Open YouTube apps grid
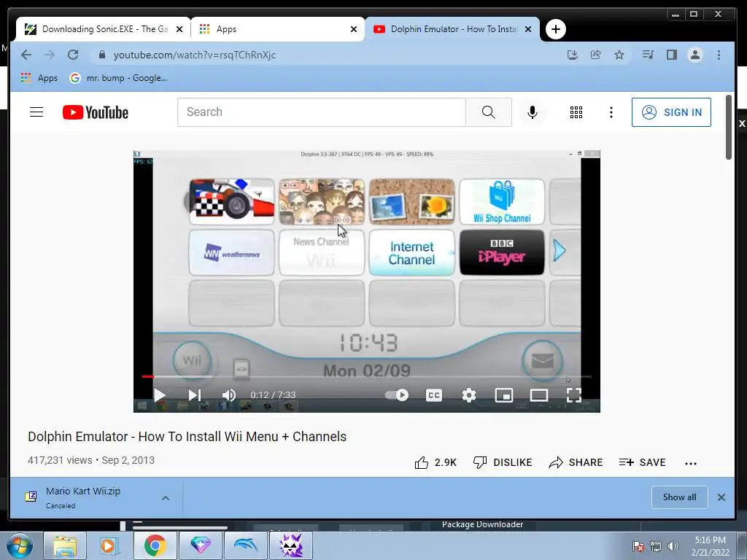747x560 pixels. [576, 112]
